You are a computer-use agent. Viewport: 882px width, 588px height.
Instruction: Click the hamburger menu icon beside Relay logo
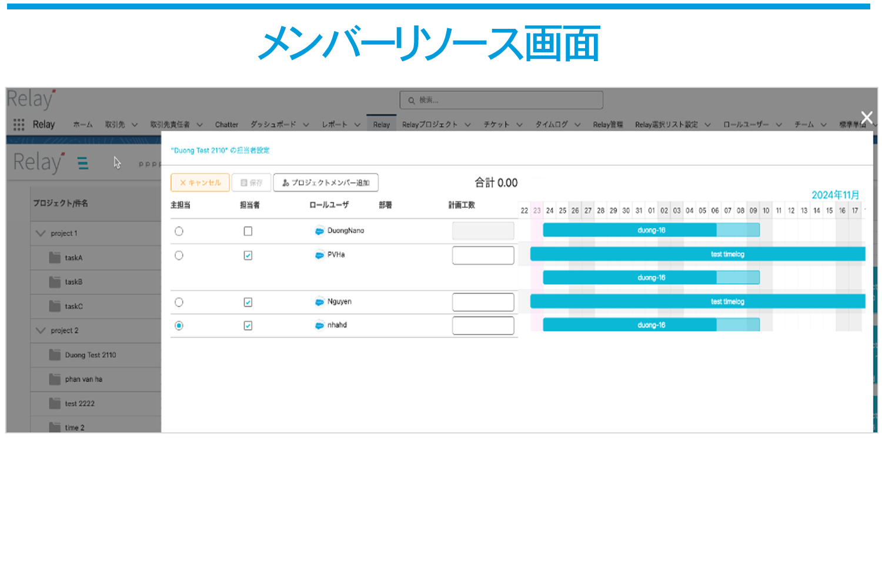pyautogui.click(x=83, y=163)
